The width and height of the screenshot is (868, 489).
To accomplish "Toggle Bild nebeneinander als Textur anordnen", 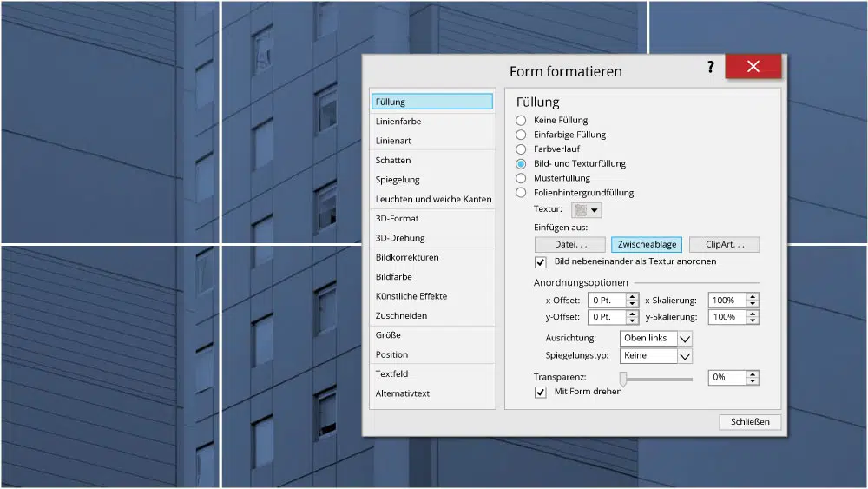I will point(540,261).
